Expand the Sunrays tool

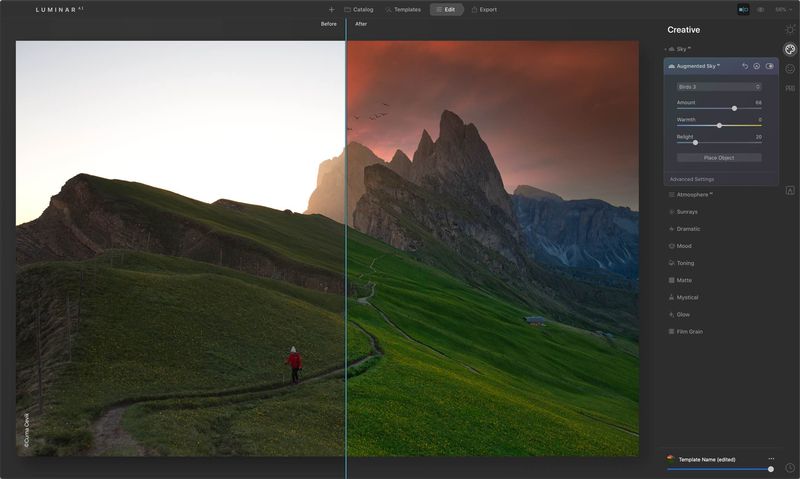(x=683, y=212)
